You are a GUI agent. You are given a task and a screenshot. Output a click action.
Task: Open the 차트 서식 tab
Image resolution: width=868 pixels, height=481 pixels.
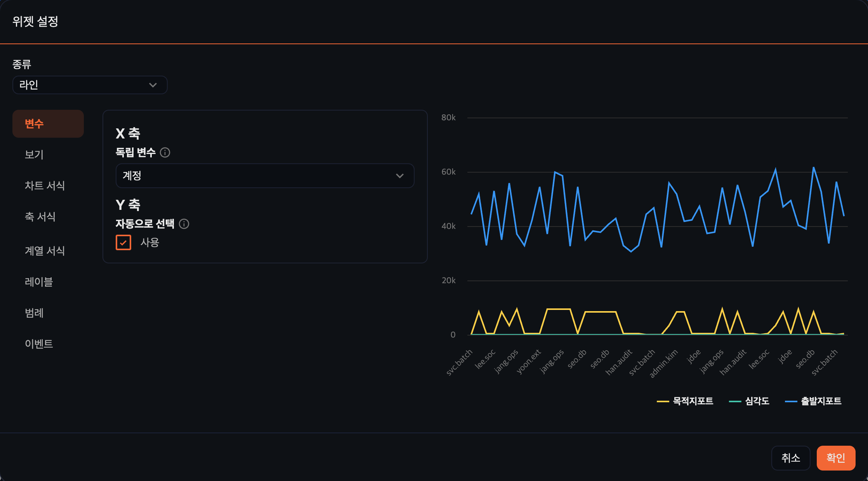(x=45, y=186)
